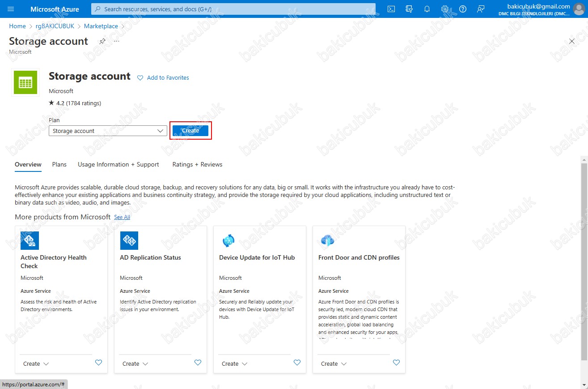
Task: Open the Plan dropdown showing Storage account
Action: pyautogui.click(x=108, y=131)
